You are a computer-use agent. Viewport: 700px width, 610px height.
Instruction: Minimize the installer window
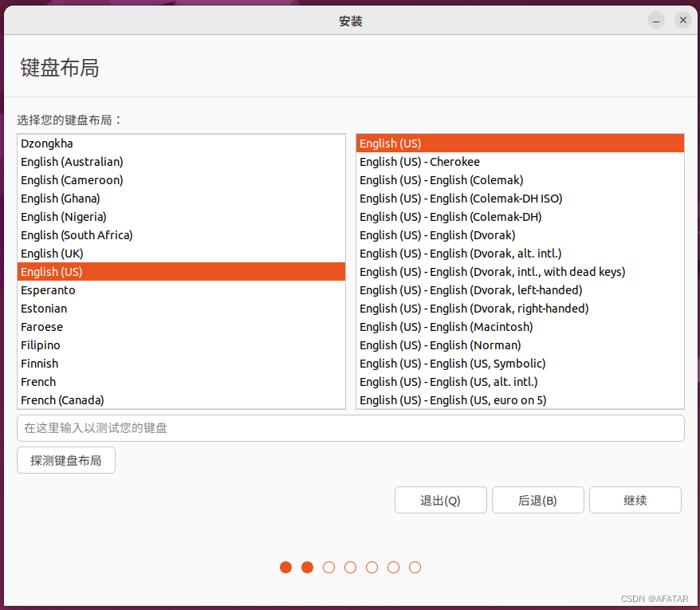(656, 20)
